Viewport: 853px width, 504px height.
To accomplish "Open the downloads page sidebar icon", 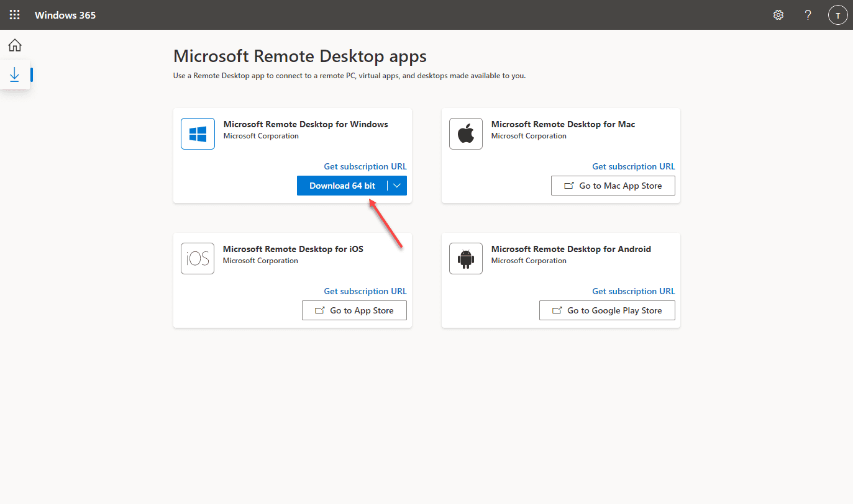I will [15, 75].
